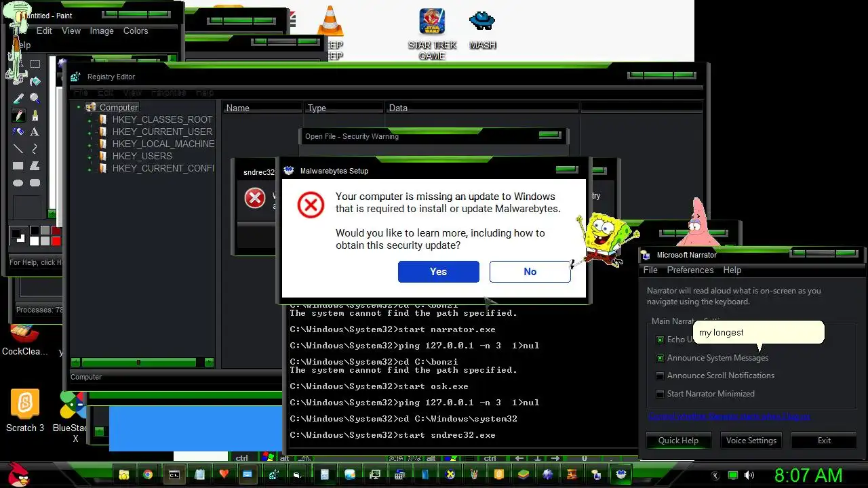This screenshot has width=868, height=488.
Task: Enable Announce Scroll Notifications checkbox
Action: tap(660, 375)
